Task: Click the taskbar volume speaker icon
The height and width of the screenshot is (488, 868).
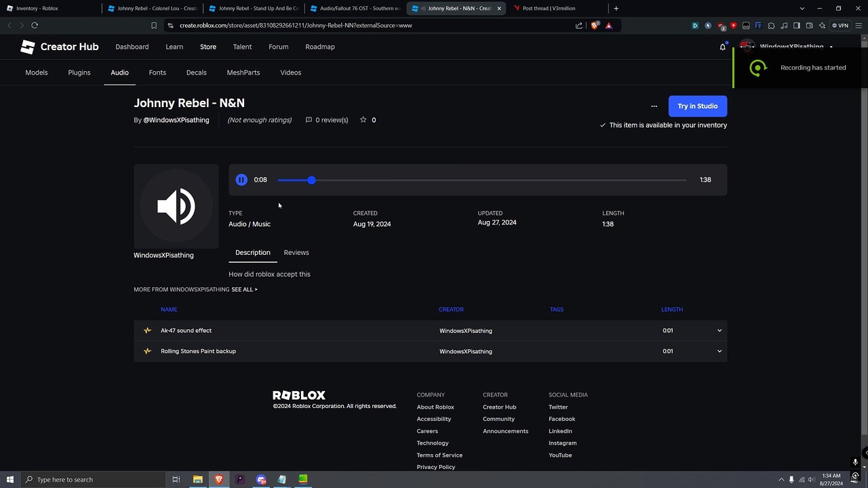Action: pos(812,480)
